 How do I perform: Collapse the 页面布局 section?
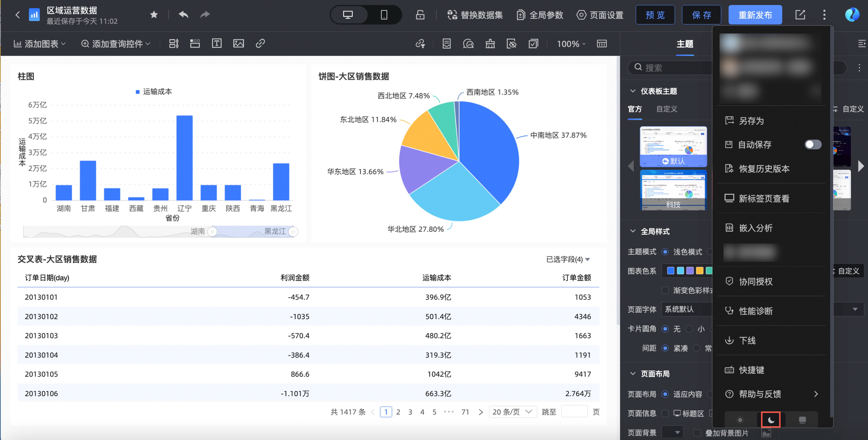point(633,373)
